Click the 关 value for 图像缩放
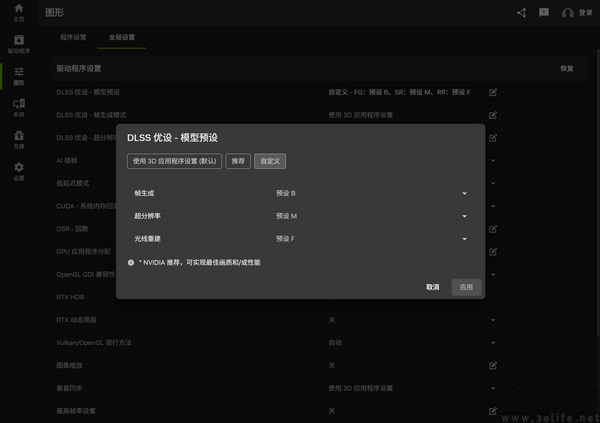 332,366
